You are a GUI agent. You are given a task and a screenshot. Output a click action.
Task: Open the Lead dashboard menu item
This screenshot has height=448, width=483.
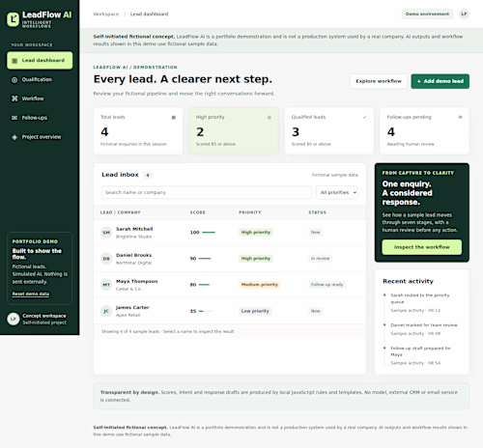click(40, 61)
